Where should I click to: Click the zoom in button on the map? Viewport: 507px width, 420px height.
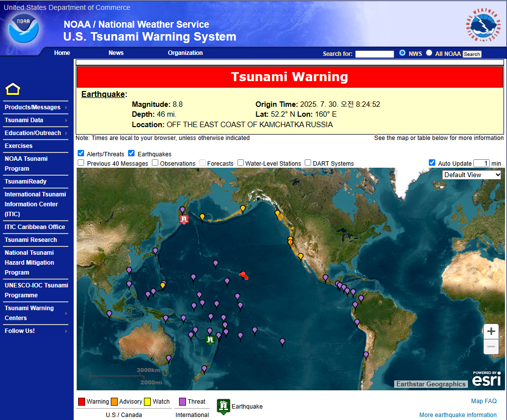coord(491,331)
